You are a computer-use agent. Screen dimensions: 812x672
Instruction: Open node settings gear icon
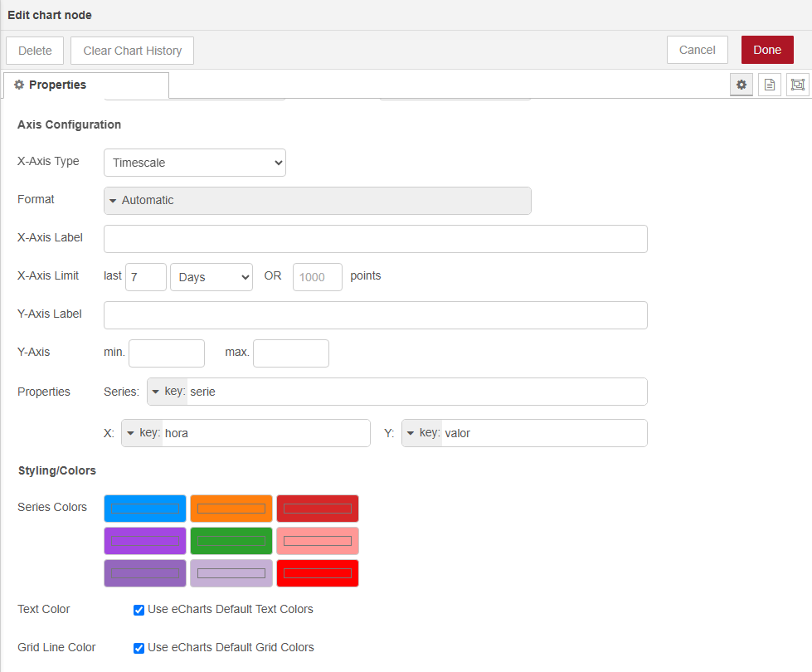tap(741, 85)
